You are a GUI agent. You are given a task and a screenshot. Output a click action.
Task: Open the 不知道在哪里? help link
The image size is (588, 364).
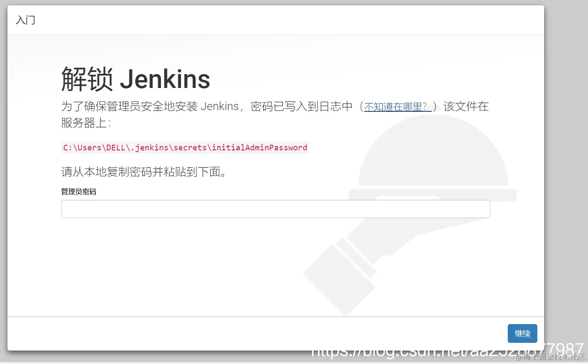[x=398, y=107]
